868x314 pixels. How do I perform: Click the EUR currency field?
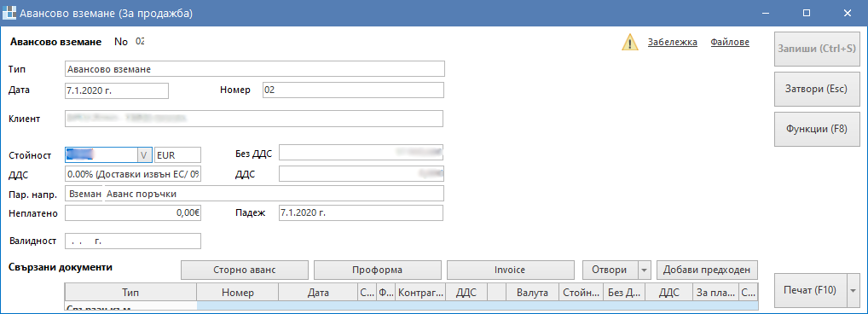tap(178, 155)
